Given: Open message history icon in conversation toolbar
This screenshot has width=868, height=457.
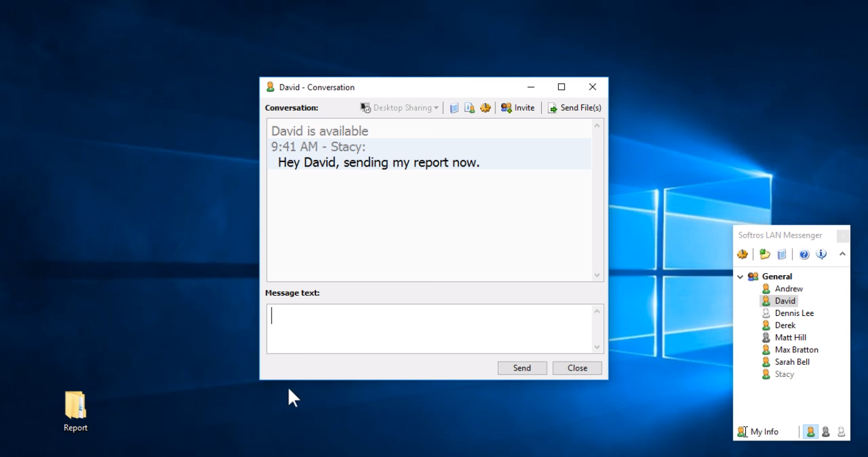Looking at the screenshot, I should tap(454, 108).
